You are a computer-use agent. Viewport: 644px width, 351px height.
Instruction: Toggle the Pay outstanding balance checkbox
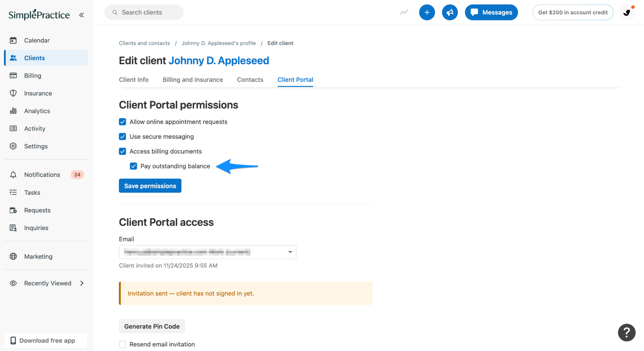[x=133, y=166]
